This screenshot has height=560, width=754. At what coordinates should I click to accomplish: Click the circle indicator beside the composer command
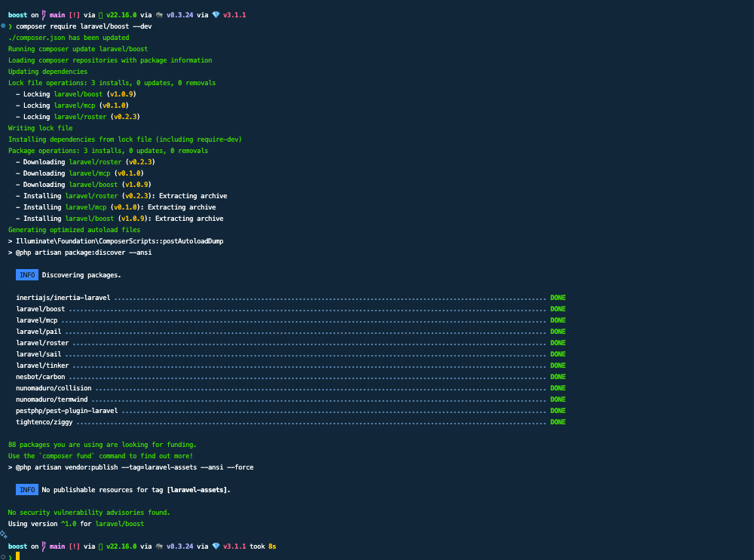3,25
